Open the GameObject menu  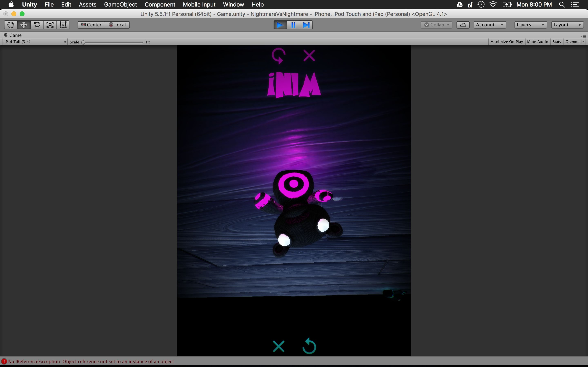pos(120,5)
